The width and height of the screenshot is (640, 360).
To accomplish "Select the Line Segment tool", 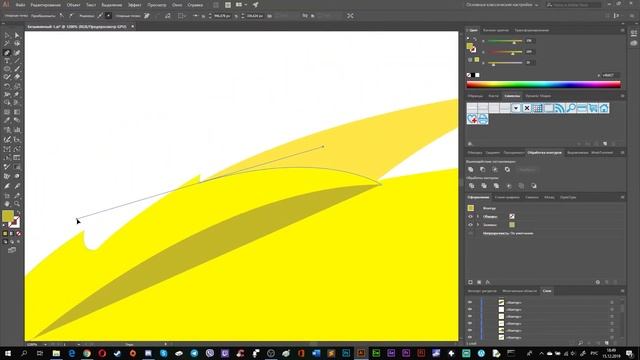I will pos(17,61).
